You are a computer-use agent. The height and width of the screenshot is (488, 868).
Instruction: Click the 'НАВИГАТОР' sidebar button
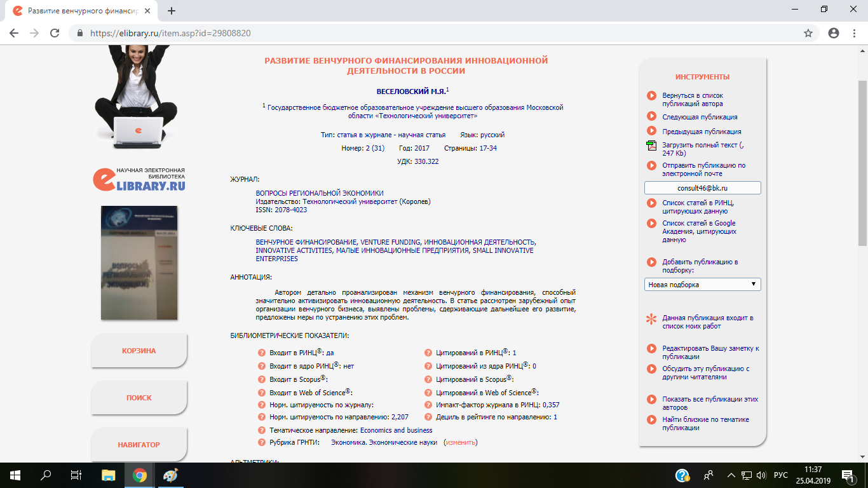point(139,445)
